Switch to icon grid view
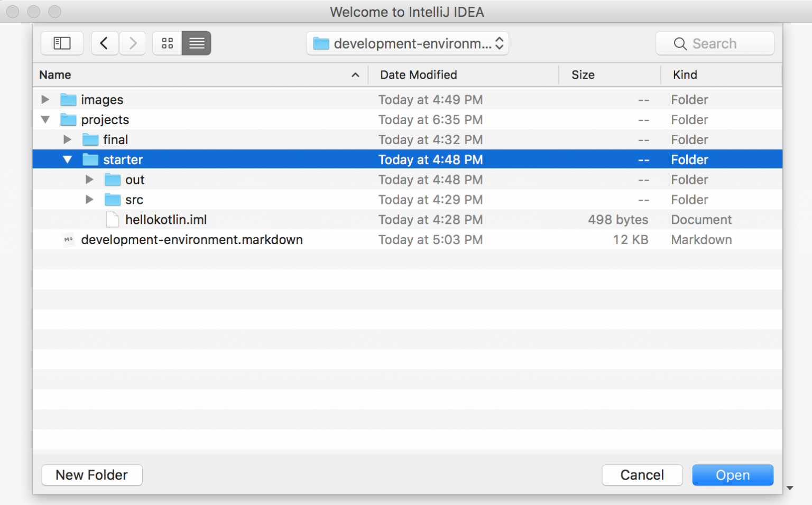 [168, 43]
